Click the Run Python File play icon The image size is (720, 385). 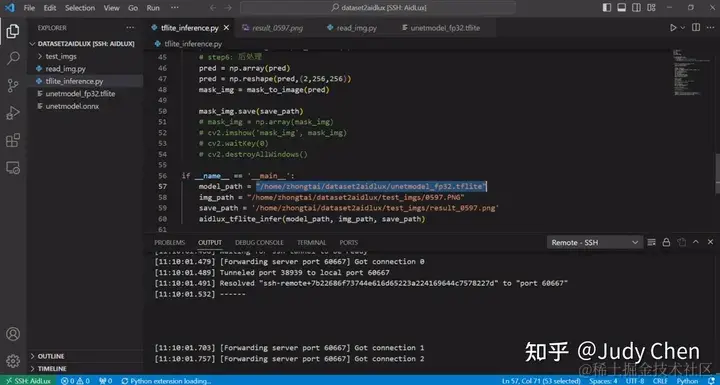tap(673, 28)
